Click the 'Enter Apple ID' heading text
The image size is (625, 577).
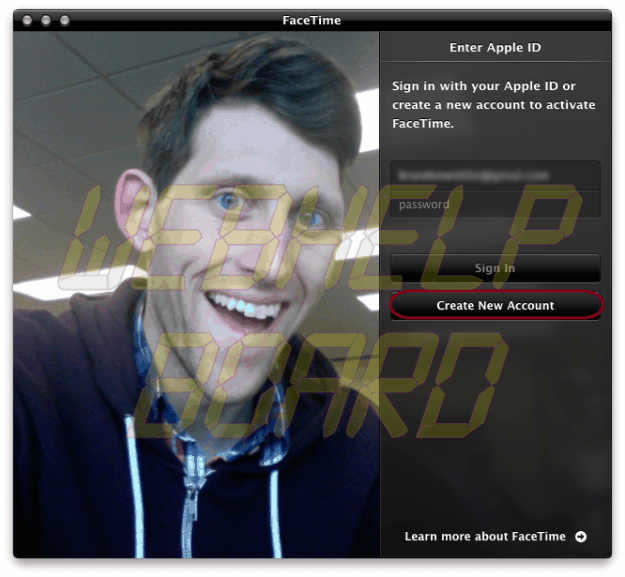[x=495, y=47]
